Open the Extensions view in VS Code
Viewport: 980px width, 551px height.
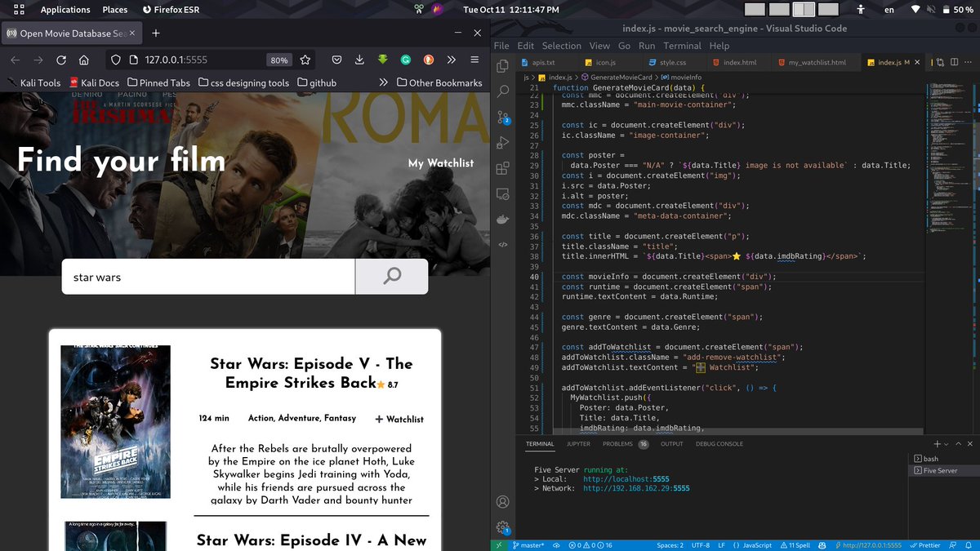[x=502, y=169]
